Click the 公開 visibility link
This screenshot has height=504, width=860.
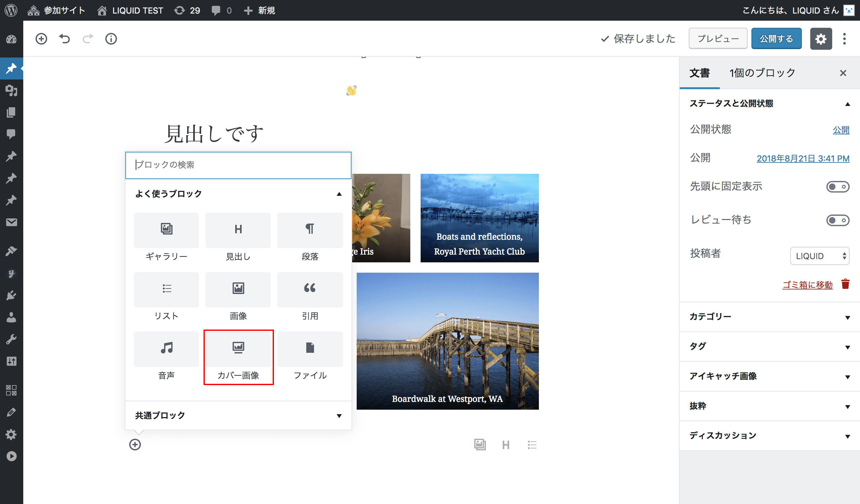[x=841, y=130]
